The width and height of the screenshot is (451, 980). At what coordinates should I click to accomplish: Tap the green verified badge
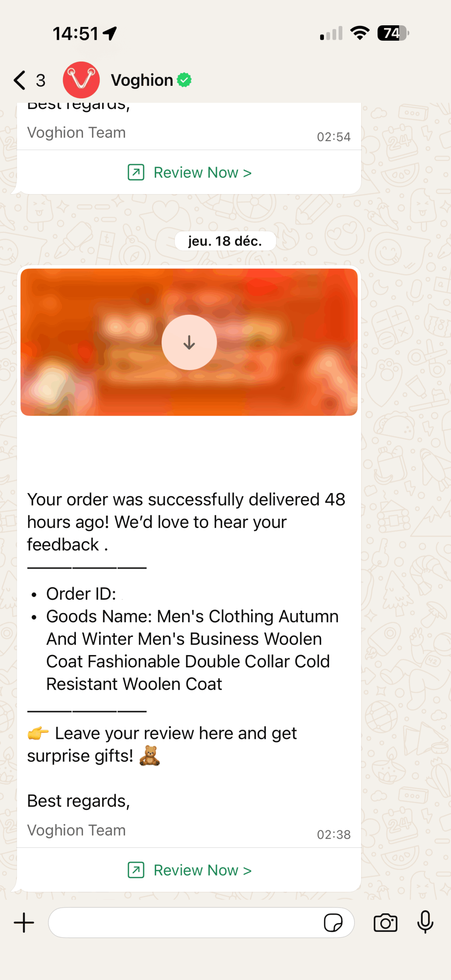(184, 80)
